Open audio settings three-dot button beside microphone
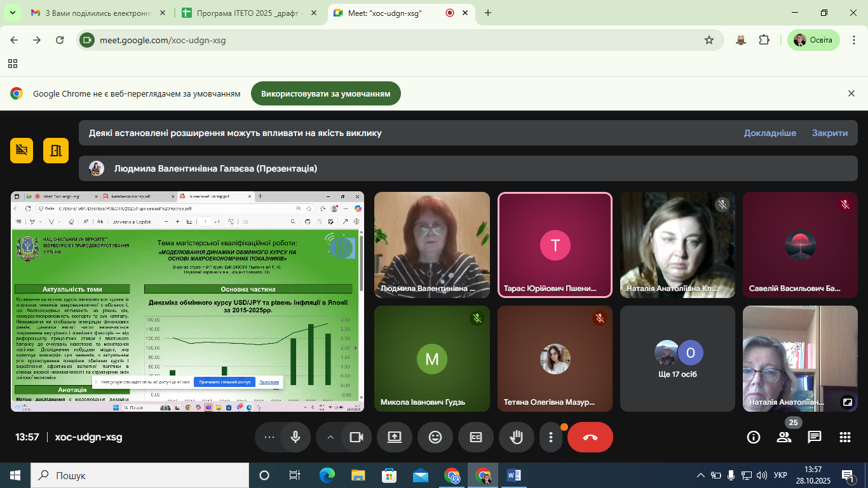Viewport: 868px width, 488px height. (269, 437)
